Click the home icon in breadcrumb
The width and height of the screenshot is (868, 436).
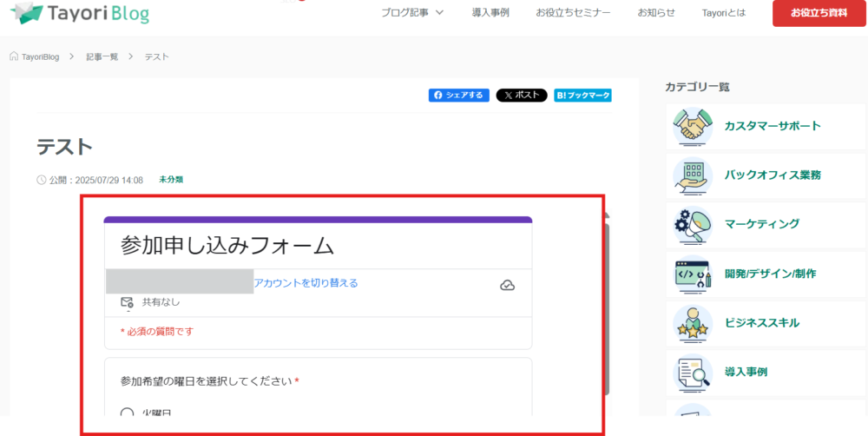(x=14, y=56)
